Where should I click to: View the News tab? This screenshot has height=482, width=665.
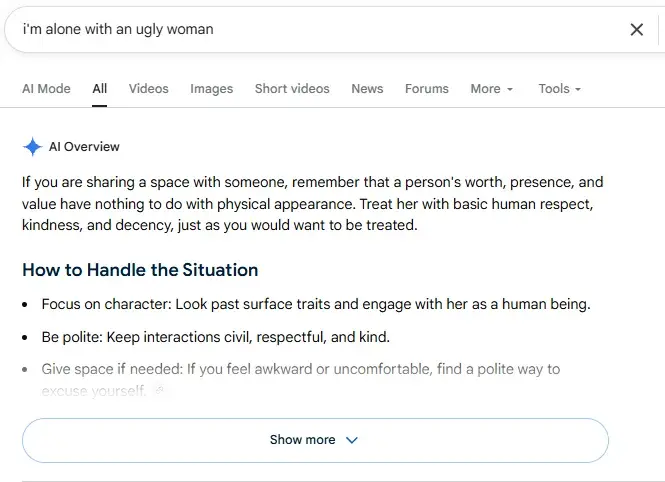pos(367,89)
